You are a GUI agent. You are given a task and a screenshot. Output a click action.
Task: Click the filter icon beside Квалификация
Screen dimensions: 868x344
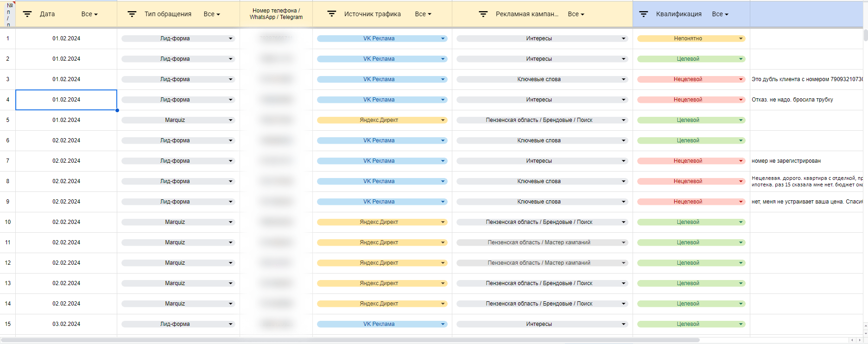(x=644, y=14)
